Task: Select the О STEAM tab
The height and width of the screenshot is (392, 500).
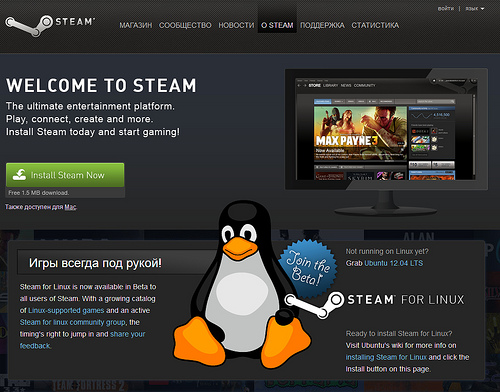Action: [x=277, y=25]
